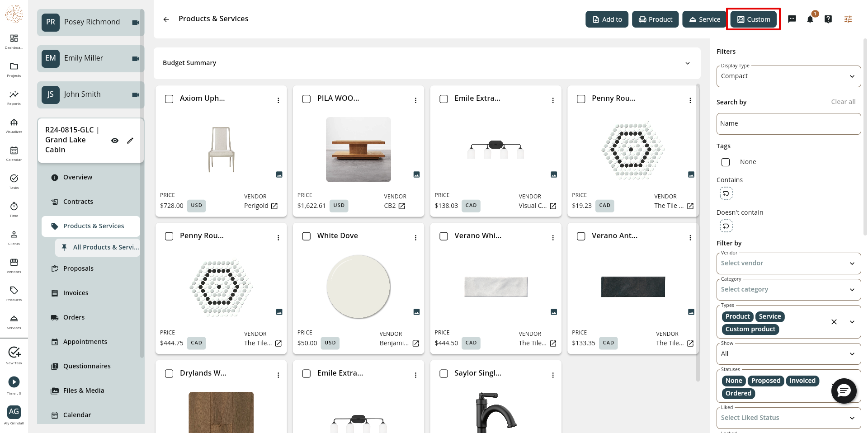Image resolution: width=868 pixels, height=433 pixels.
Task: Check the Emile Extra... card beside Penny Rou...
Action: (x=444, y=99)
